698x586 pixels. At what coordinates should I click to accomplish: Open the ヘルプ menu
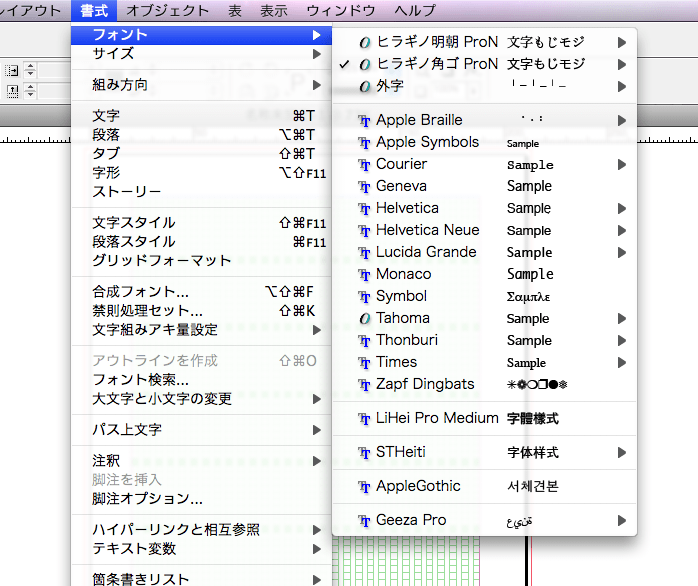tap(415, 10)
